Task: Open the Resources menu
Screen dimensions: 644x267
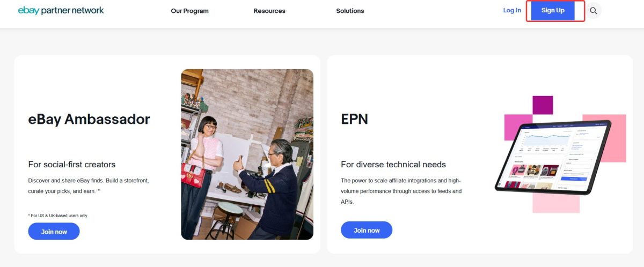Action: [269, 11]
